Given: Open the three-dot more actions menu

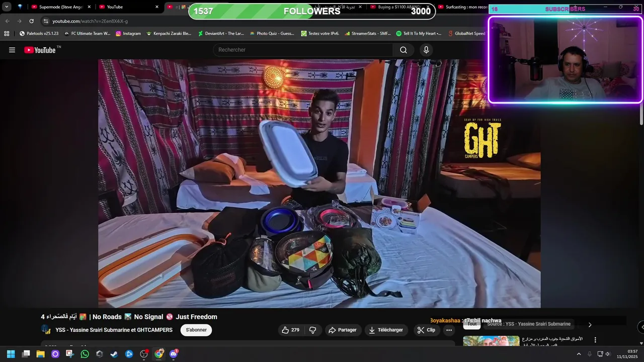Looking at the screenshot, I should (x=449, y=330).
